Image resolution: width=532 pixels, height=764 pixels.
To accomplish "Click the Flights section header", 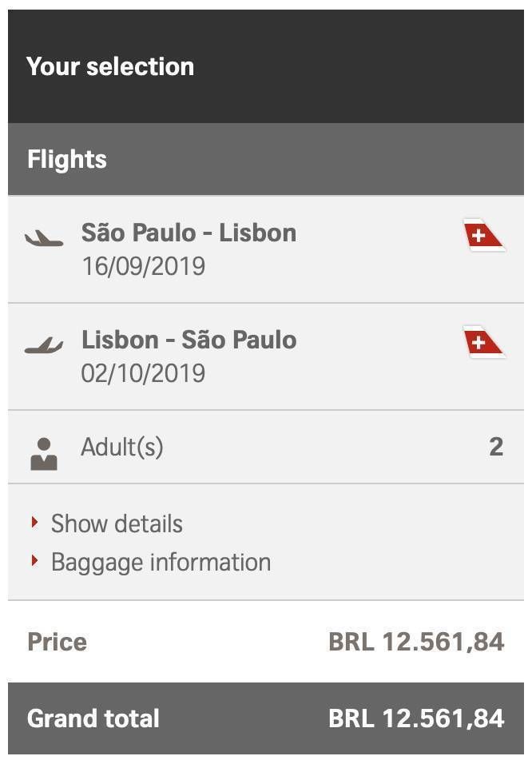I will [266, 159].
